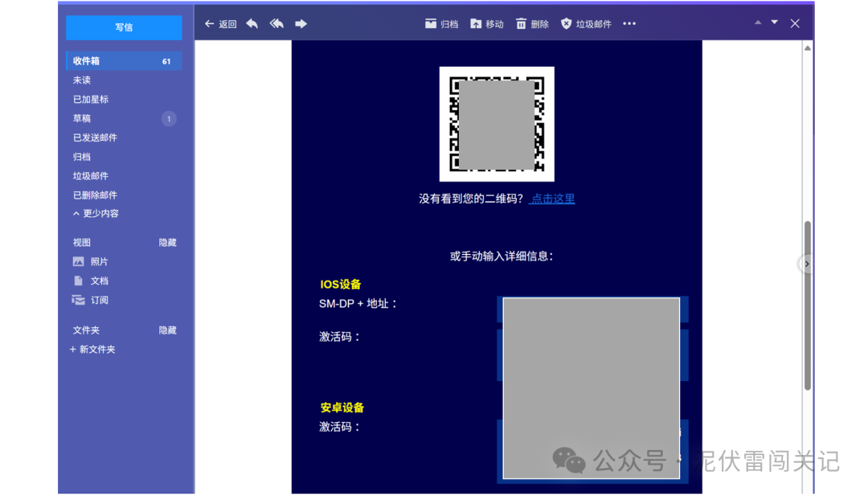Screen dimensions: 868x496
Task: Click the 移动 move button
Action: (487, 24)
